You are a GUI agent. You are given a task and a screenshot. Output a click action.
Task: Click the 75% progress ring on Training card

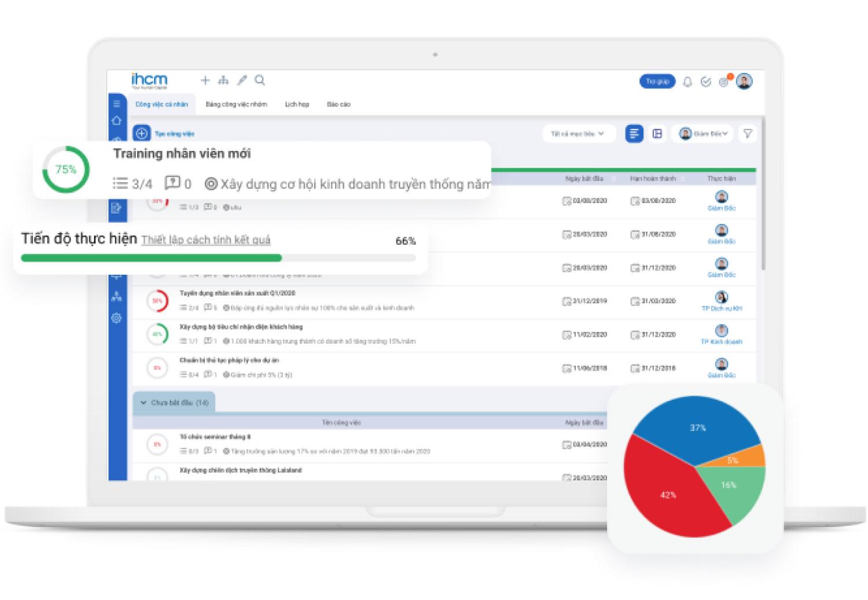pos(66,170)
